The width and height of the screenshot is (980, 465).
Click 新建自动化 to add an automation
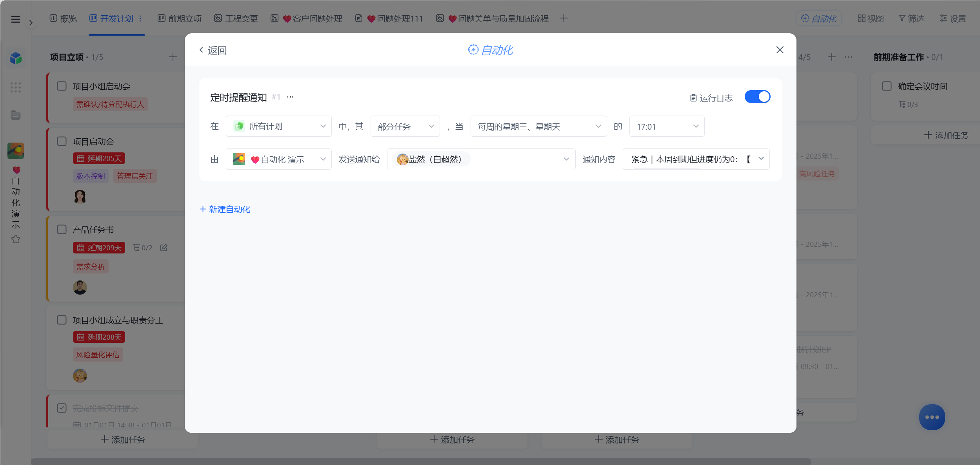point(225,209)
